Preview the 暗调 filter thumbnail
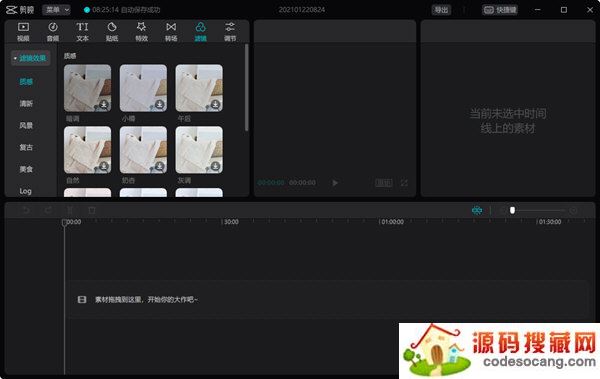Screen dimensions: 600x379 pyautogui.click(x=88, y=88)
